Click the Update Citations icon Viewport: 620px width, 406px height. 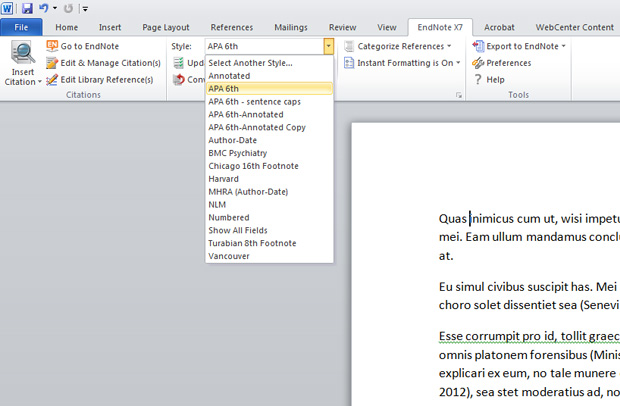(x=179, y=63)
